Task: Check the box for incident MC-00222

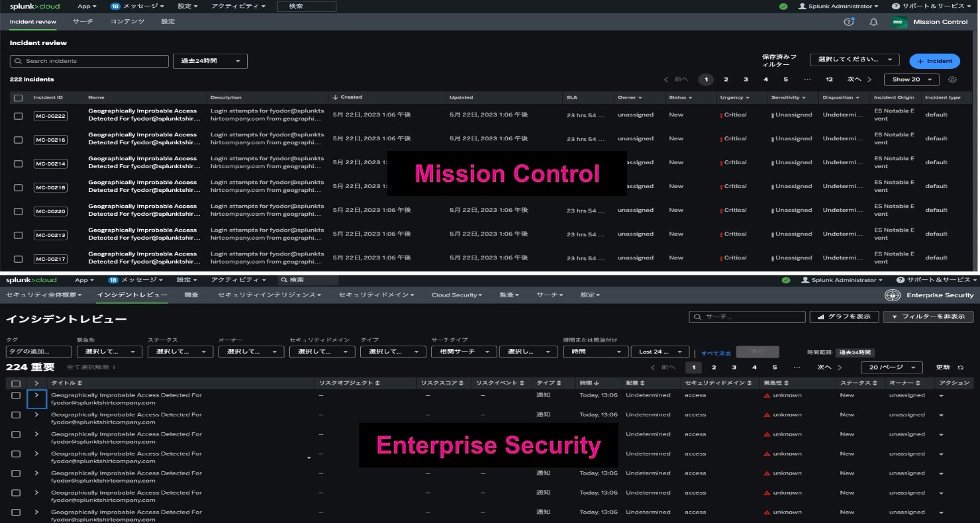Action: [x=19, y=116]
